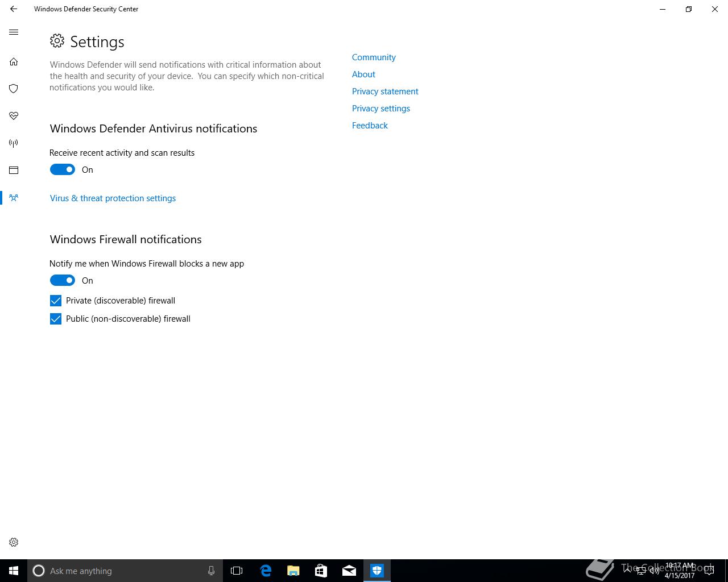Open Task View on the taskbar

coord(237,571)
